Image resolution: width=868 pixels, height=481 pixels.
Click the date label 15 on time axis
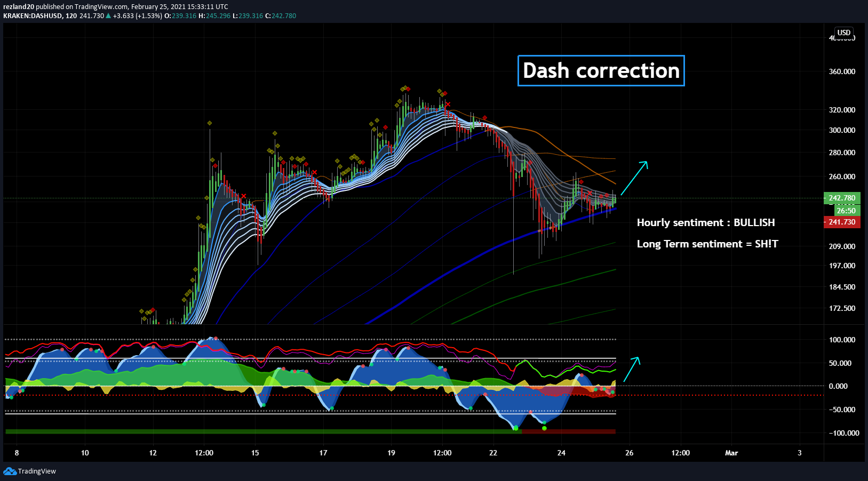(x=255, y=453)
